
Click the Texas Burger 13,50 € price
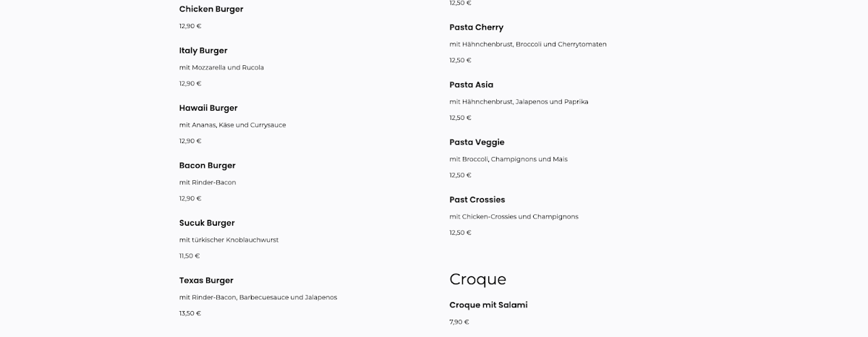click(190, 313)
